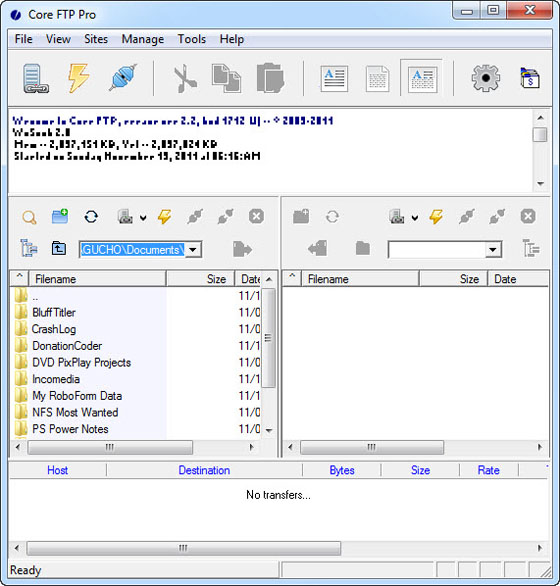560x586 pixels.
Task: Toggle the highlighted log view icon
Action: (422, 78)
